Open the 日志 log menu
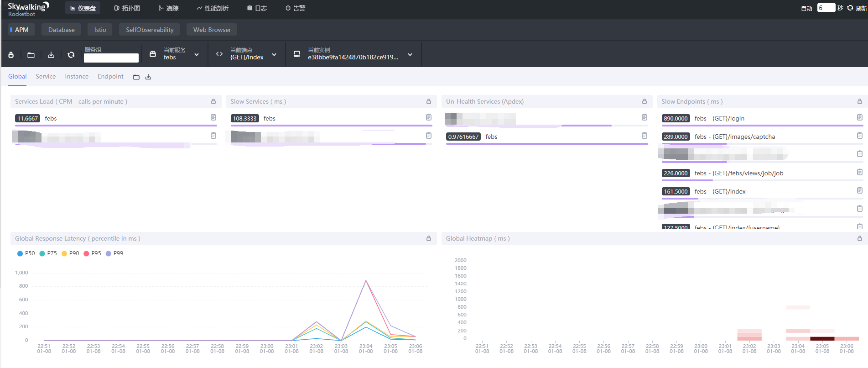This screenshot has height=368, width=868. tap(257, 8)
